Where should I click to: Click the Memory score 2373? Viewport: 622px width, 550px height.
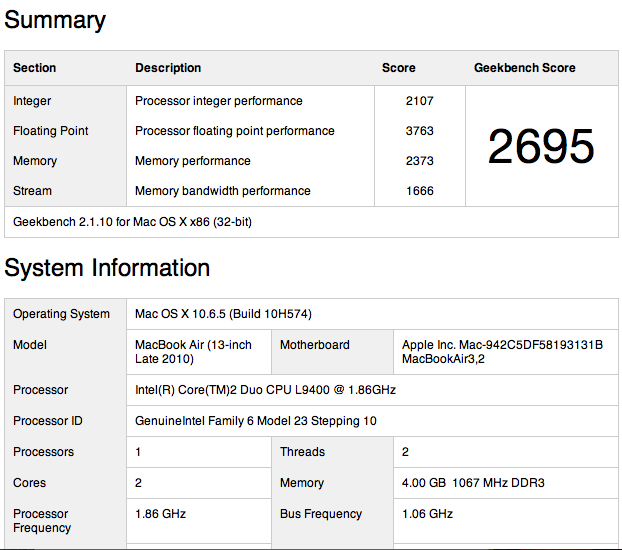419,161
